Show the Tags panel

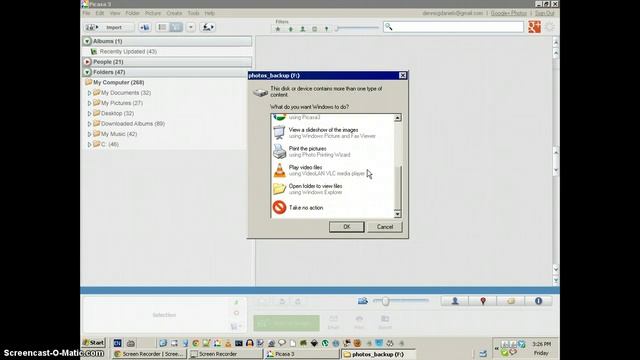click(x=511, y=301)
